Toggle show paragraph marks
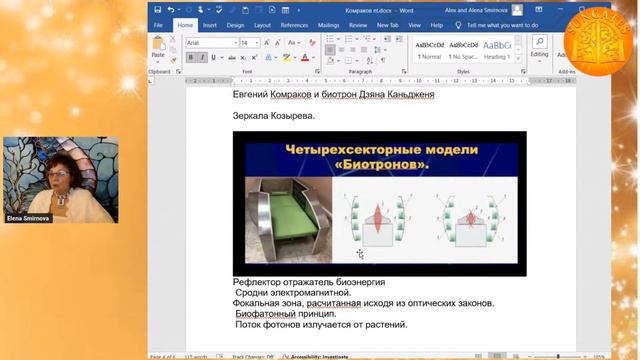 click(x=383, y=60)
